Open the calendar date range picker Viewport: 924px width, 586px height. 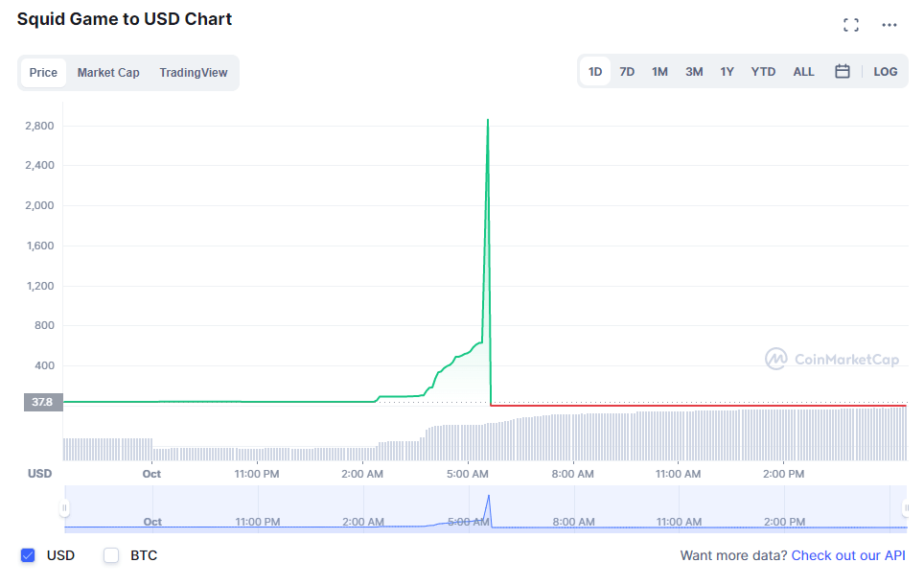tap(843, 71)
